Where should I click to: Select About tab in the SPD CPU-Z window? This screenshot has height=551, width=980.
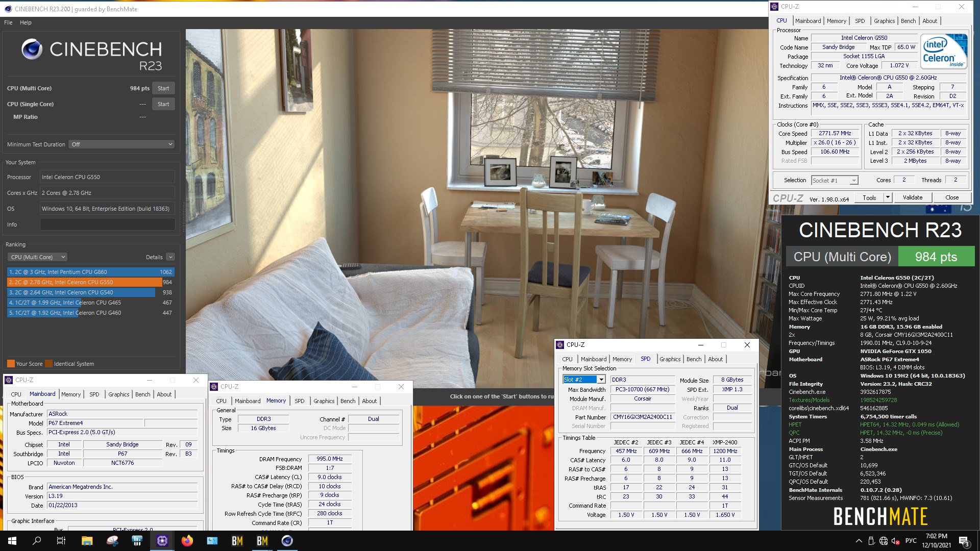(715, 359)
